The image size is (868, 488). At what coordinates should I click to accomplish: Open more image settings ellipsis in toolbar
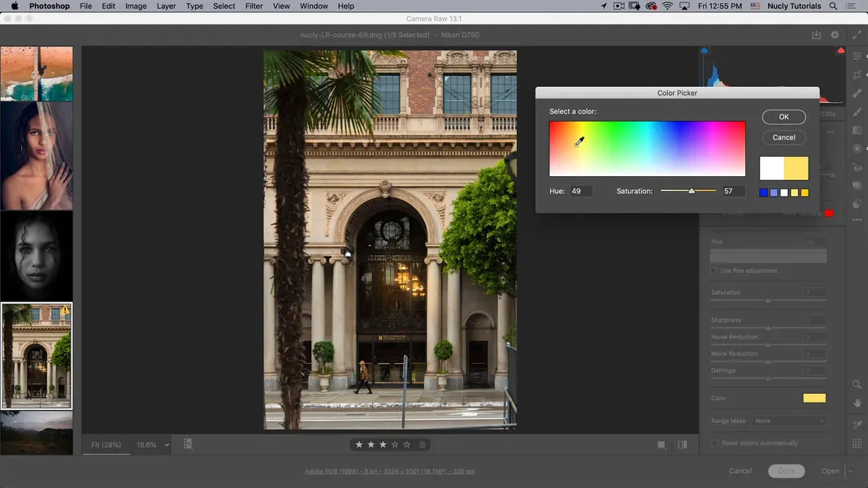point(857,220)
